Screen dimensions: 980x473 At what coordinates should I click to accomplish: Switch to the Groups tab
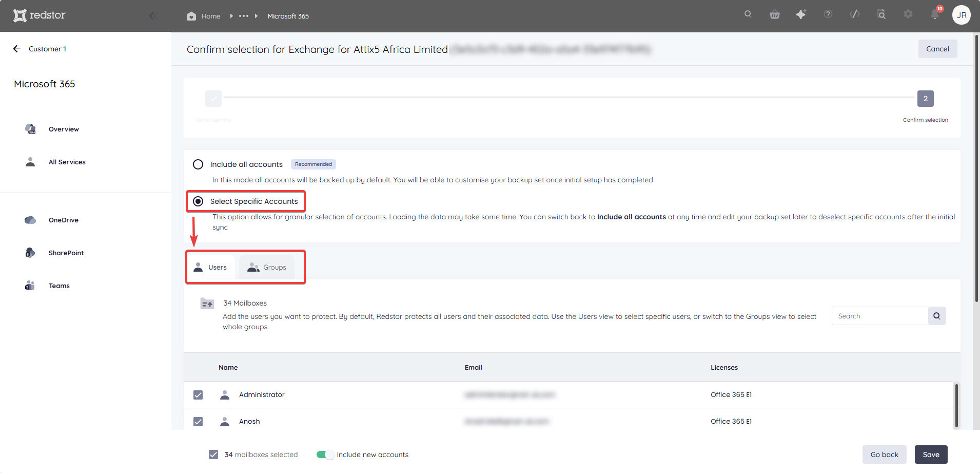pos(267,267)
